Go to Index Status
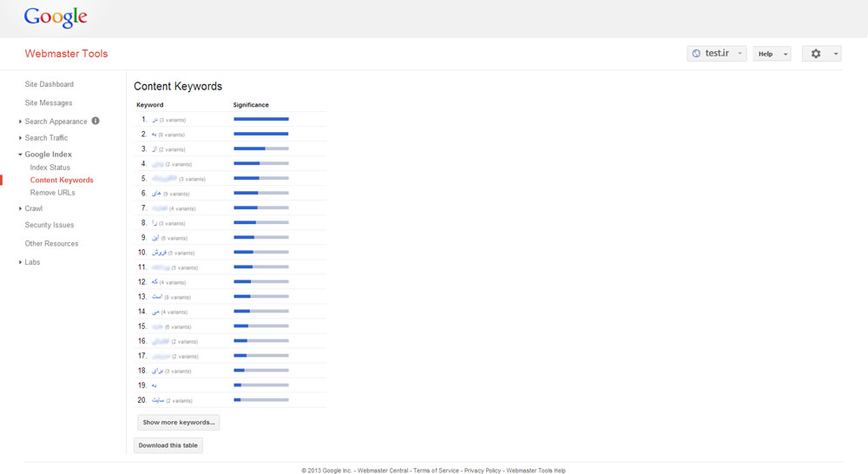Viewport: 868px width, 474px height. pos(50,168)
